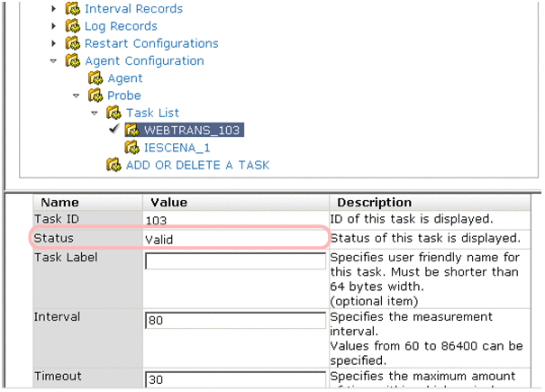This screenshot has height=392, width=545.
Task: Collapse the Task List node
Action: [x=95, y=113]
